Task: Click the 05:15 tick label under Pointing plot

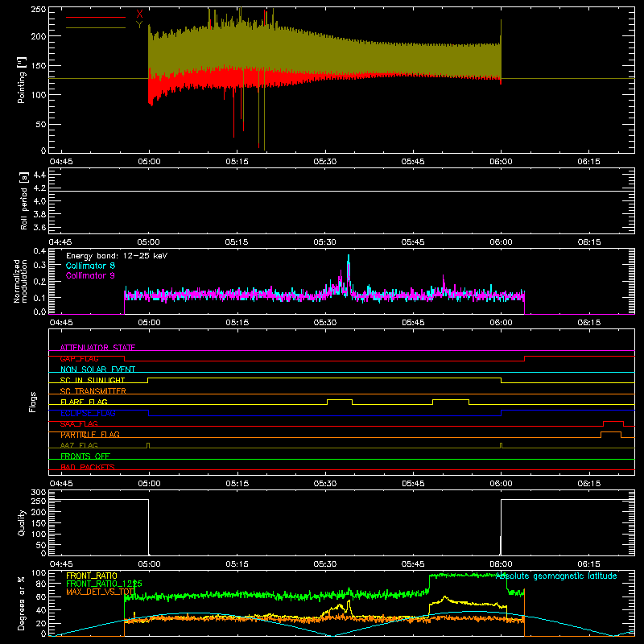Action: pyautogui.click(x=237, y=162)
